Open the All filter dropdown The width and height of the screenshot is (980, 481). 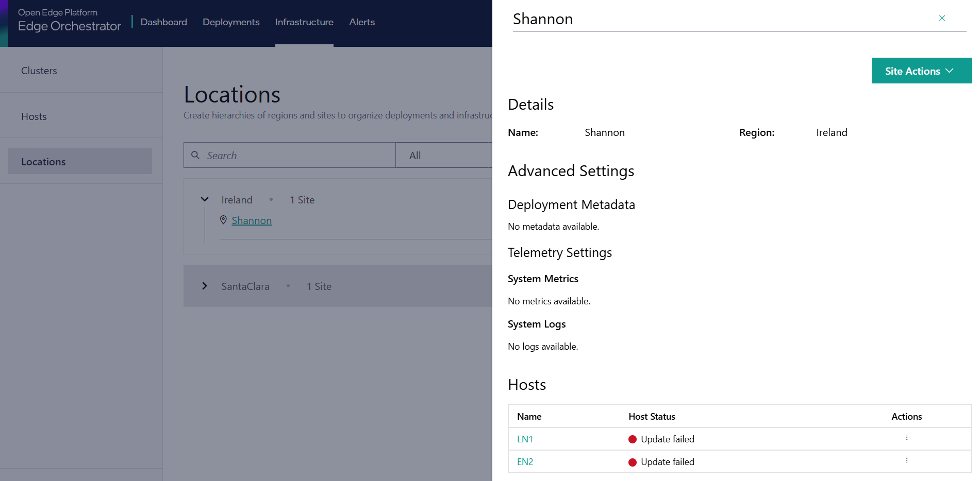[443, 156]
